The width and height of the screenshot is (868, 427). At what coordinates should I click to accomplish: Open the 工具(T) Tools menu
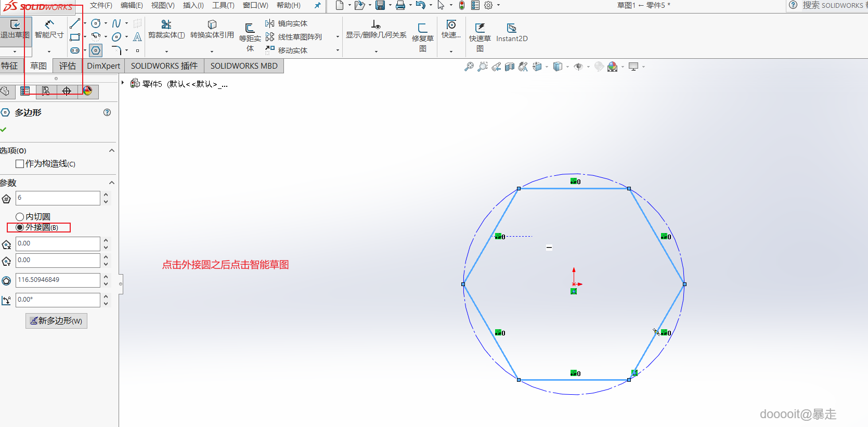tap(223, 5)
